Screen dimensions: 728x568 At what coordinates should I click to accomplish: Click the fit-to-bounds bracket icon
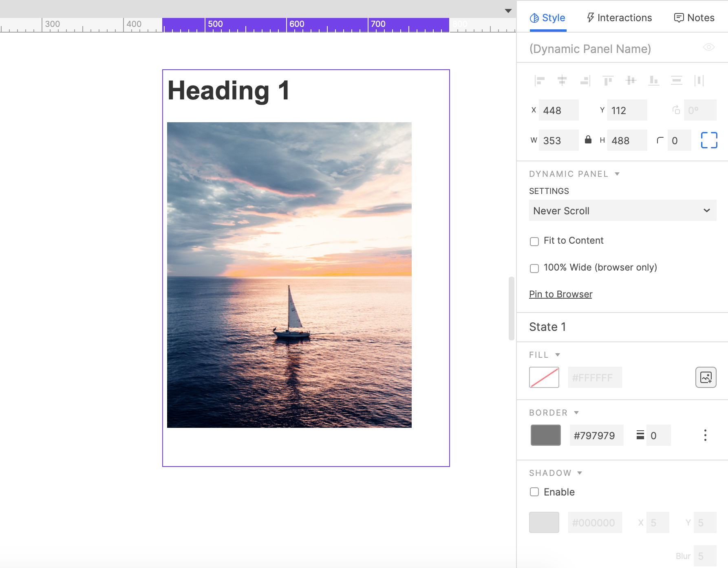pos(709,140)
